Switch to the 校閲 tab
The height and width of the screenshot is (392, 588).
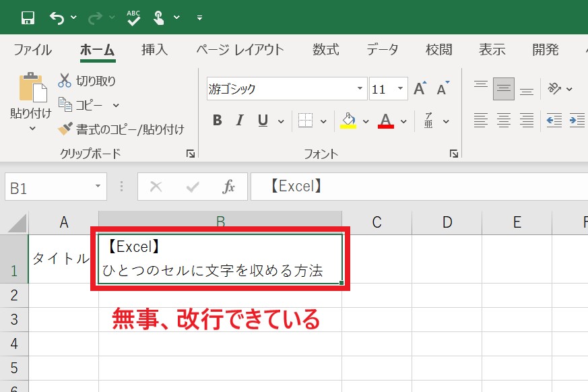tap(438, 50)
